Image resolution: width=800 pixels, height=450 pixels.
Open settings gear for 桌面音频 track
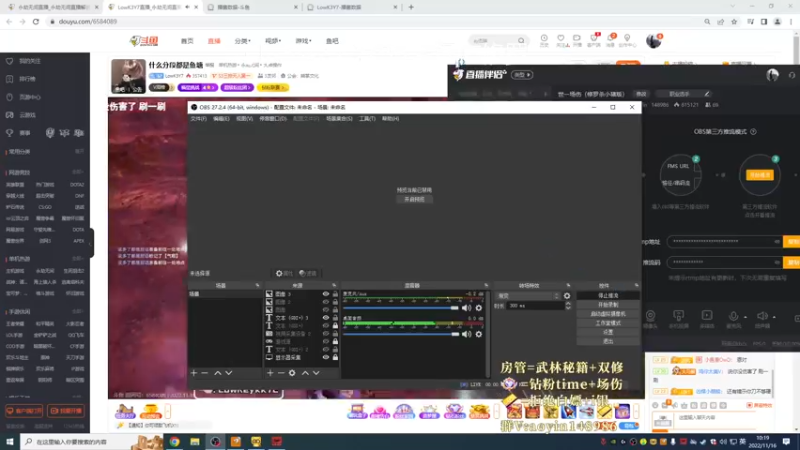point(479,334)
